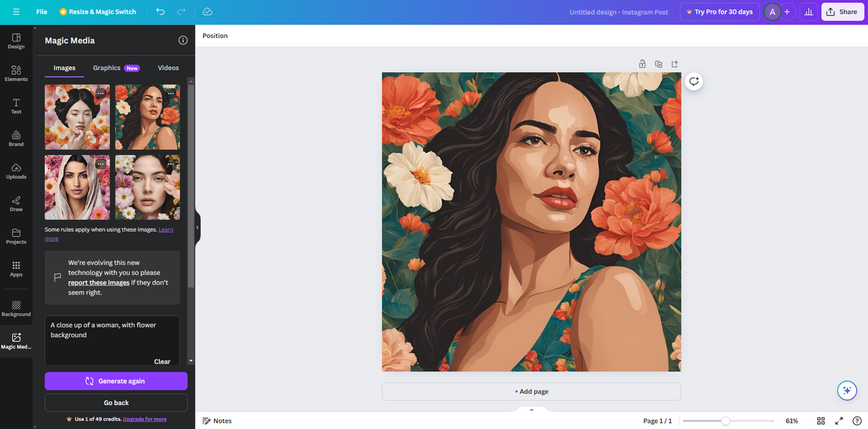
Task: Select the close-up face among flowers thumbnail
Action: coord(148,187)
